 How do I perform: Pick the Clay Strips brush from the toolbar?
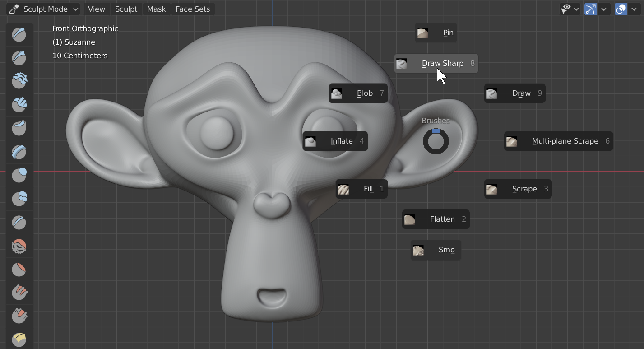(x=19, y=105)
